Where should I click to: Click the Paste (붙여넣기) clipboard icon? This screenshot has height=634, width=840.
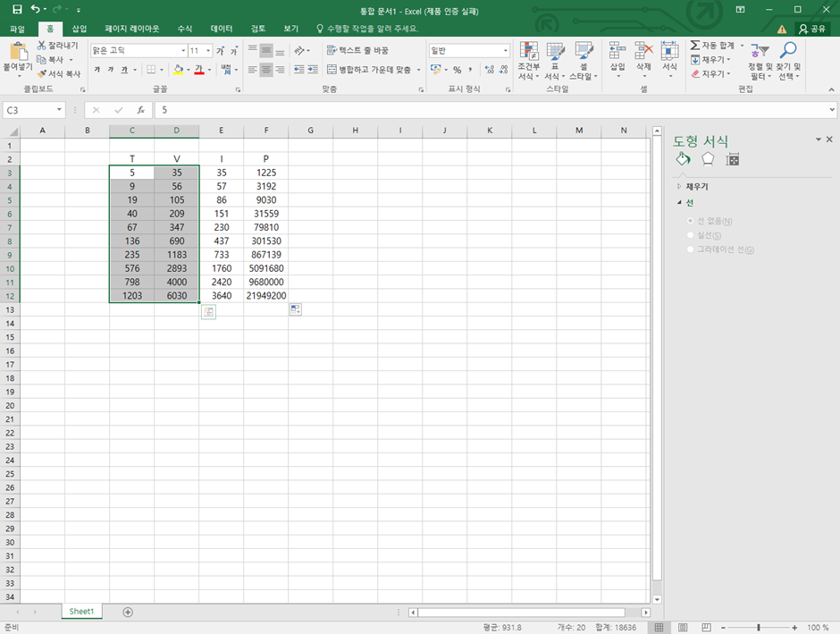pyautogui.click(x=18, y=52)
